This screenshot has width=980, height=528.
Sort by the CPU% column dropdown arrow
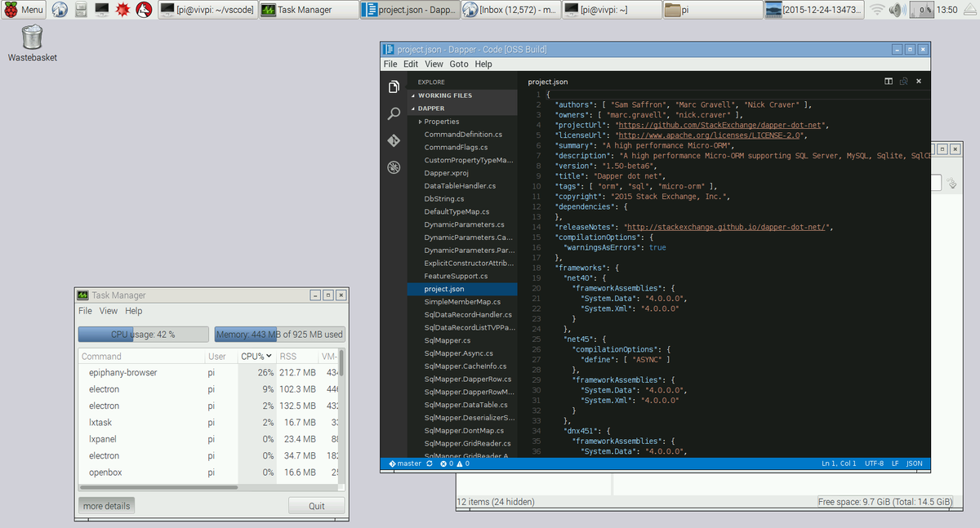pyautogui.click(x=269, y=357)
